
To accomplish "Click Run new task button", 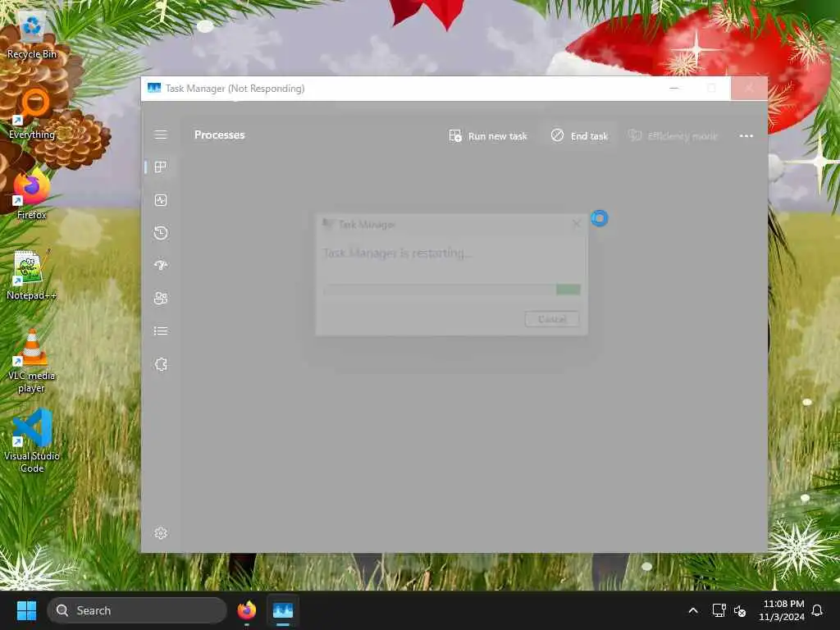I will point(488,136).
